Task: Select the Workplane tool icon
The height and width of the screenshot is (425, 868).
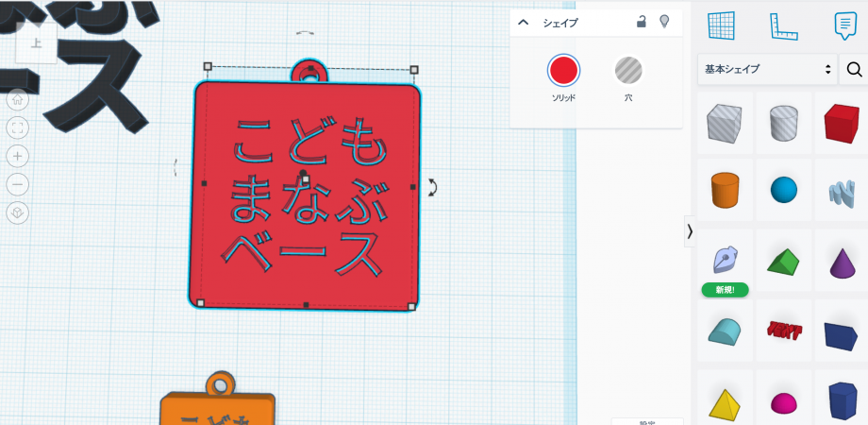Action: (722, 25)
